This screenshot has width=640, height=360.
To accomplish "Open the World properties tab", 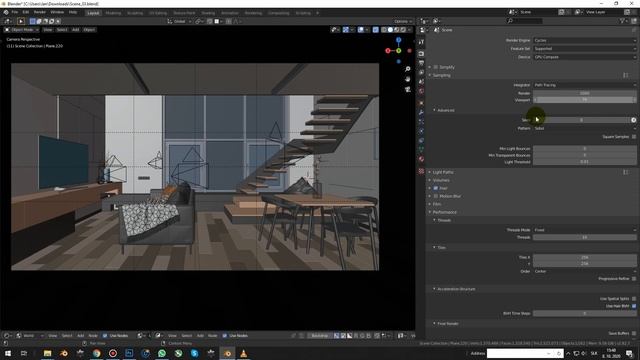I will (x=421, y=91).
